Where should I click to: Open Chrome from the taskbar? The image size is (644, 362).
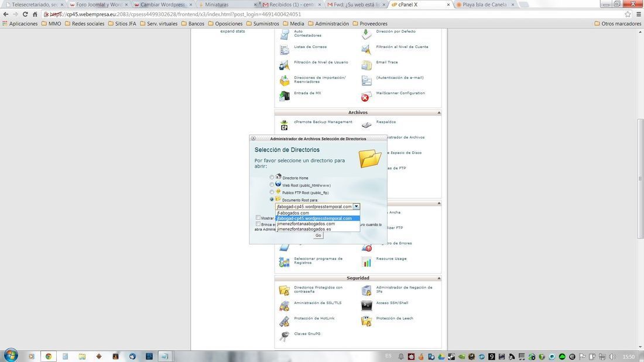tap(49, 356)
